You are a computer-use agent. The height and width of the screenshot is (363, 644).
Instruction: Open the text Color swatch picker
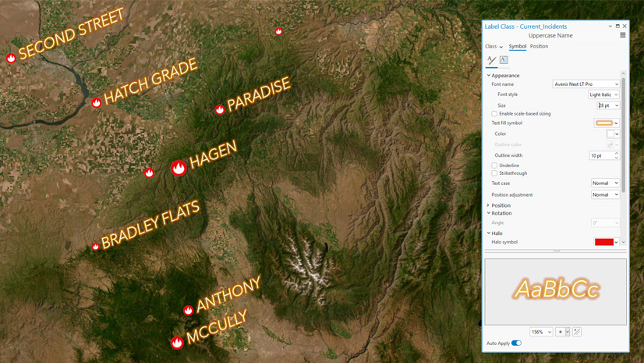pyautogui.click(x=613, y=133)
